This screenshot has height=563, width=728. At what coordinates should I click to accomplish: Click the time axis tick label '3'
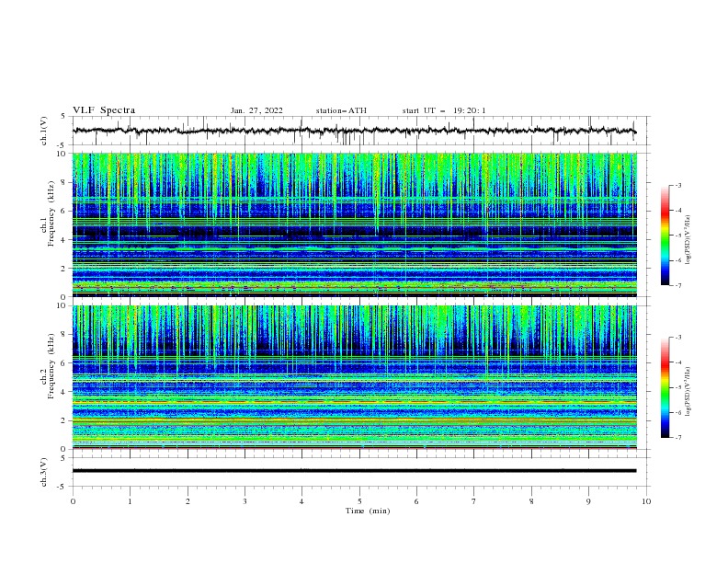pyautogui.click(x=245, y=501)
